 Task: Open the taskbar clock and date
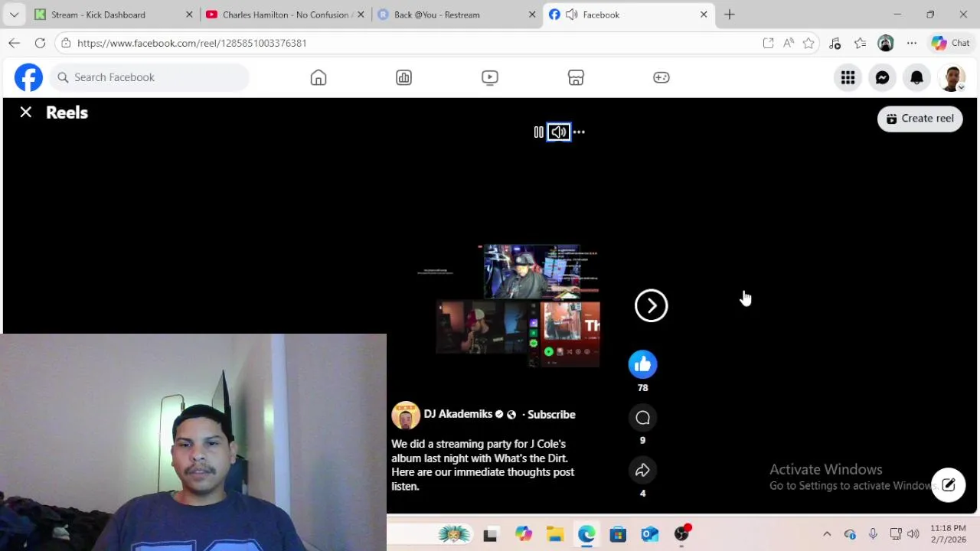(948, 534)
